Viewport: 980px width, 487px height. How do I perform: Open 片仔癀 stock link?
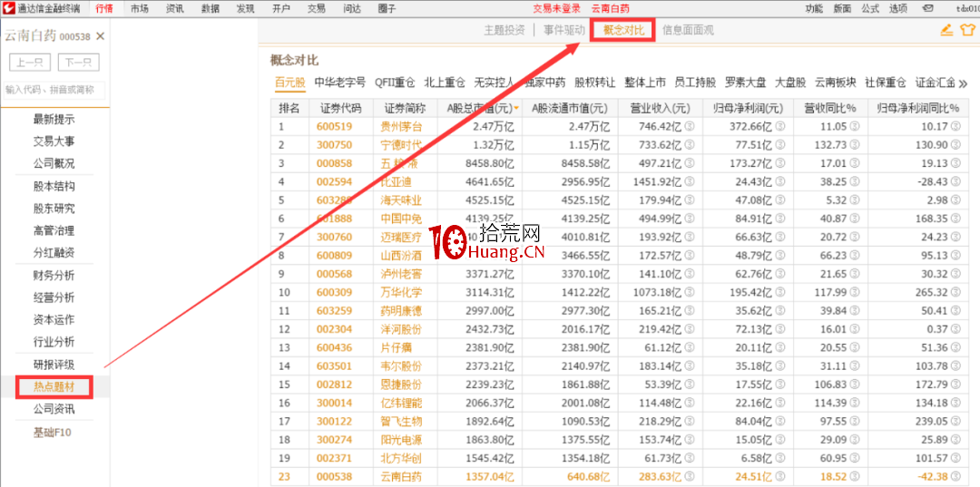point(396,347)
